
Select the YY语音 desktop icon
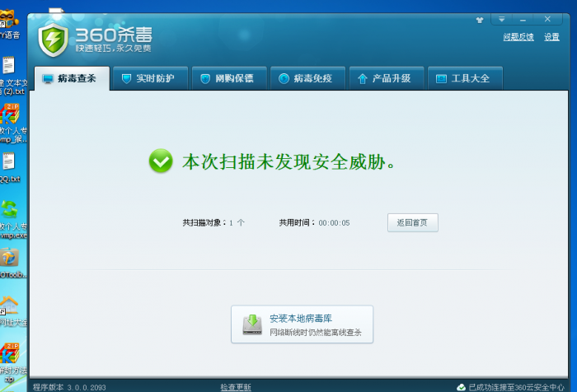pos(10,25)
